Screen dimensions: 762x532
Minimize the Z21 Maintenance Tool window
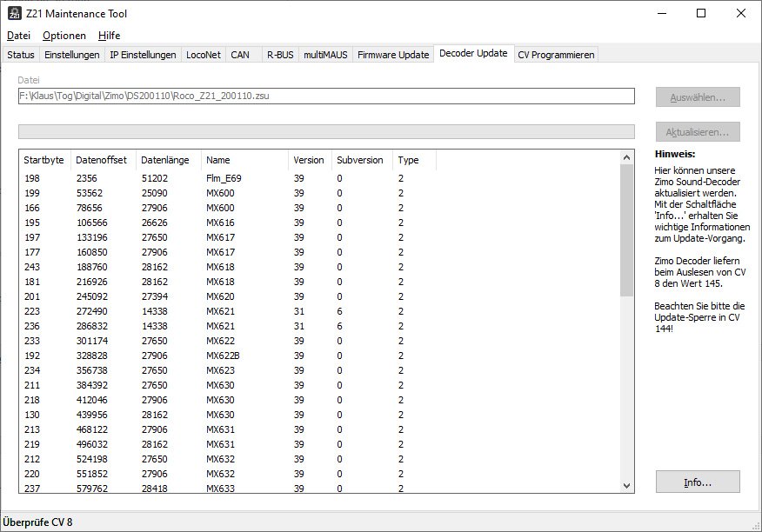[662, 13]
